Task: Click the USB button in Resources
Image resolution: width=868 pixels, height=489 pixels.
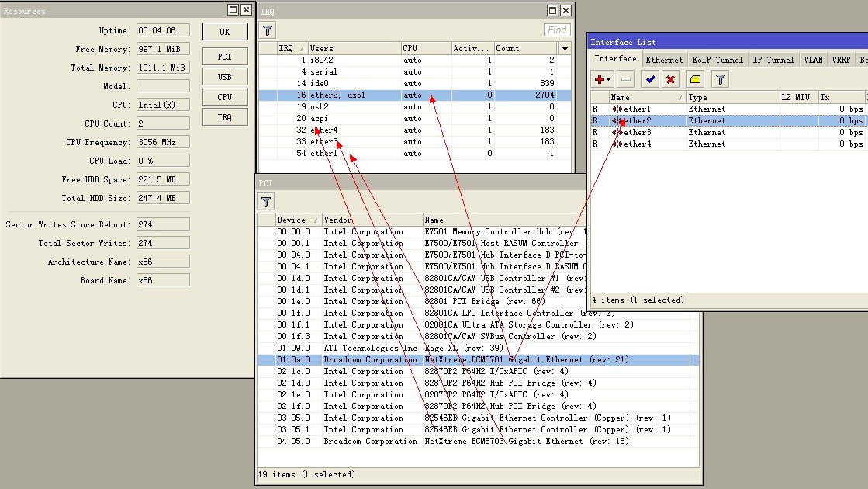Action: (224, 77)
